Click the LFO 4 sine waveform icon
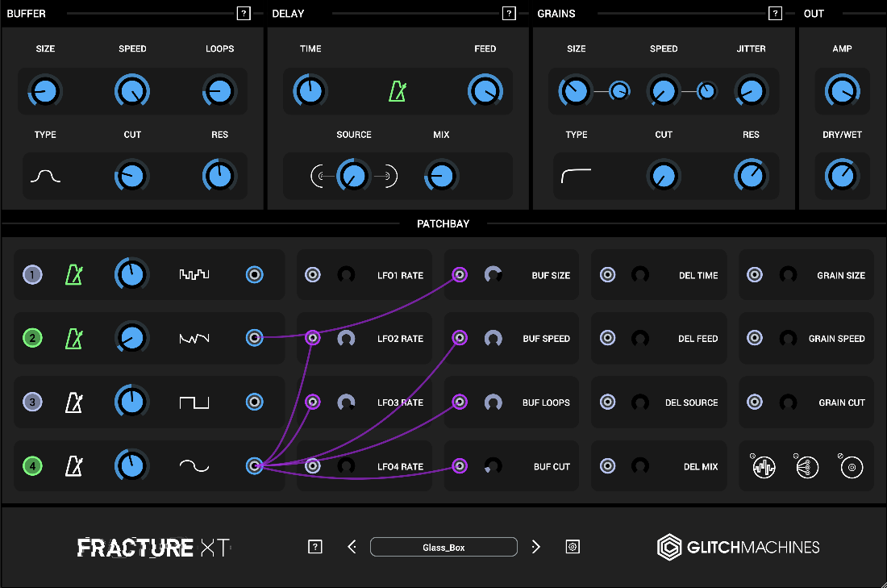The height and width of the screenshot is (588, 887). (x=194, y=465)
